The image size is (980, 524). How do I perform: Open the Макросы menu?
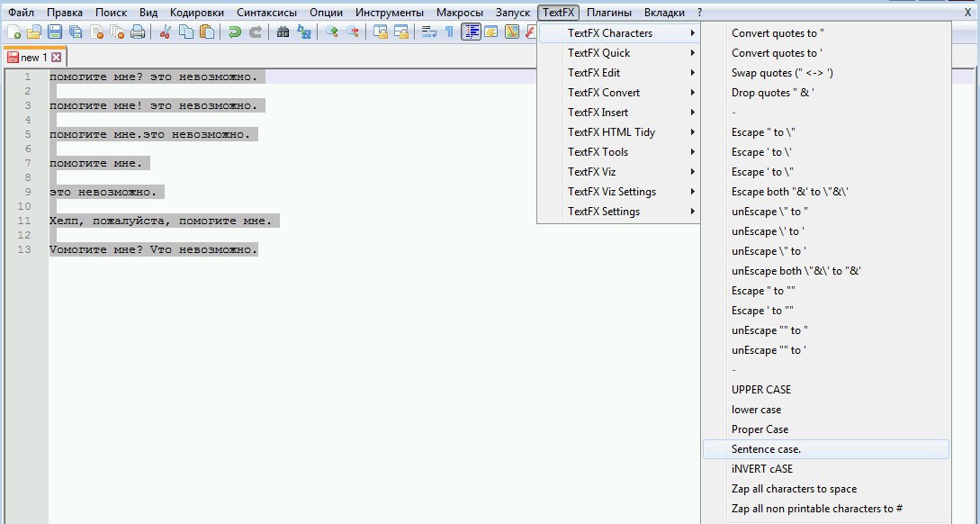tap(459, 13)
